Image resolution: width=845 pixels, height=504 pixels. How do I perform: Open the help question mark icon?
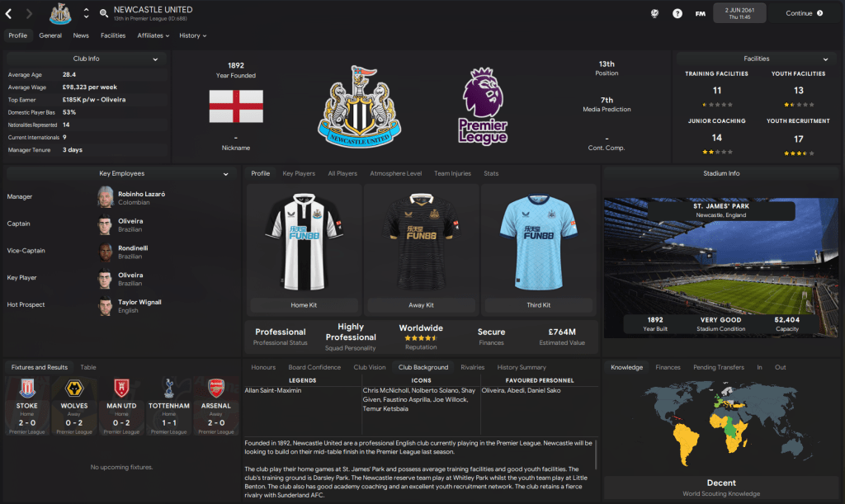[x=677, y=13]
